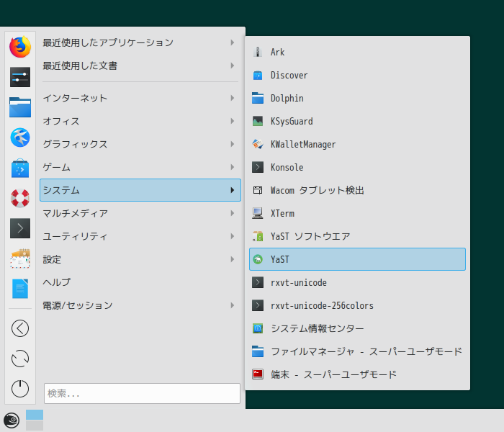Viewport: 504px width, 432px height.
Task: Select the 設定 menu label
Action: click(52, 259)
